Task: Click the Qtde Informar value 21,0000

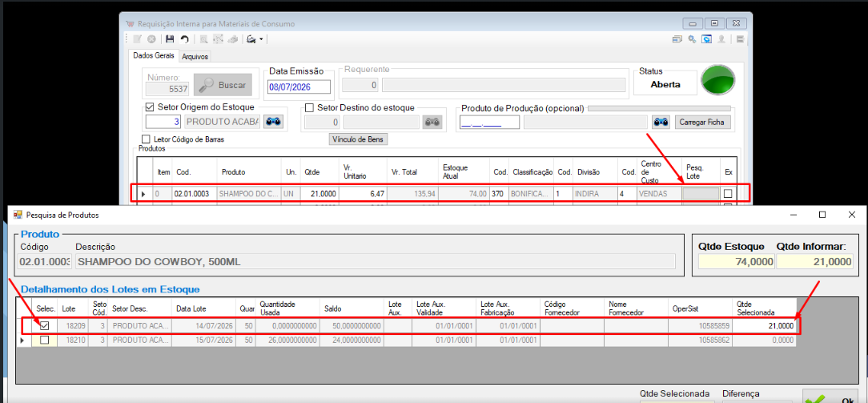Action: pyautogui.click(x=814, y=261)
